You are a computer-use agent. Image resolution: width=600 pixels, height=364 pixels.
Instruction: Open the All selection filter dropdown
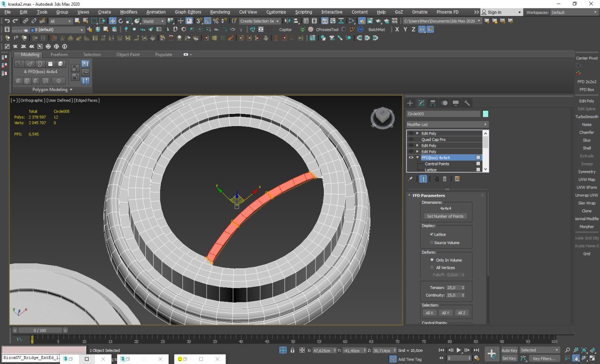pyautogui.click(x=60, y=21)
